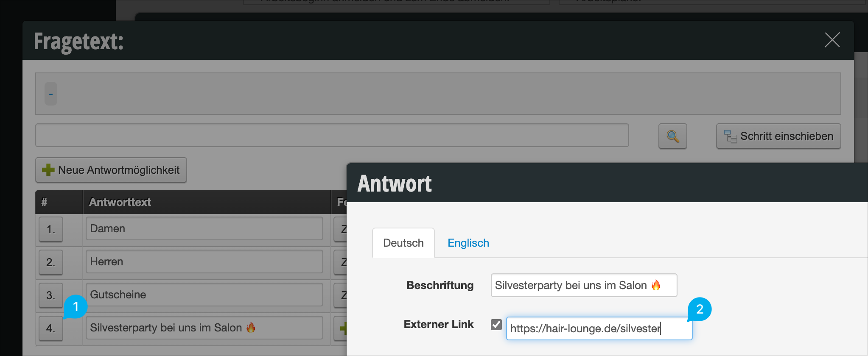This screenshot has width=868, height=356.
Task: Close the Fragetext dialog
Action: click(x=832, y=40)
